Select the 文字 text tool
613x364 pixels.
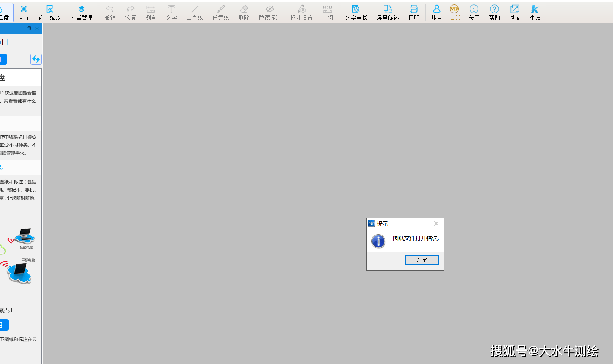click(x=171, y=13)
